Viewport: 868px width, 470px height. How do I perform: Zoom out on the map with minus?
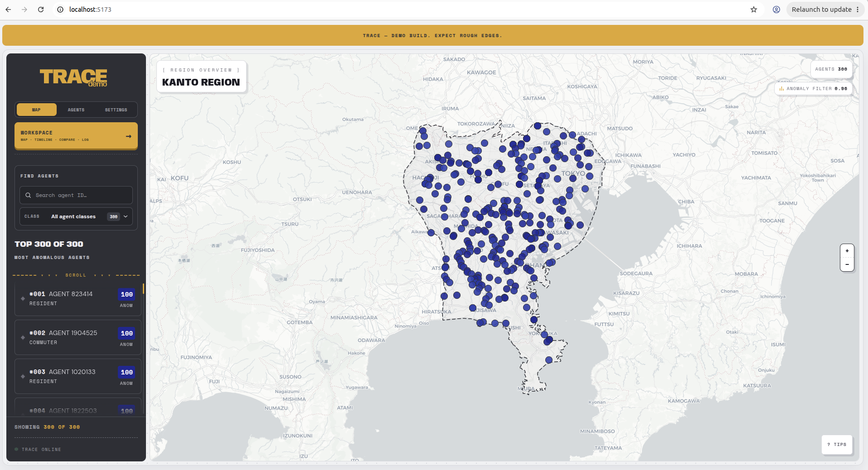(847, 264)
